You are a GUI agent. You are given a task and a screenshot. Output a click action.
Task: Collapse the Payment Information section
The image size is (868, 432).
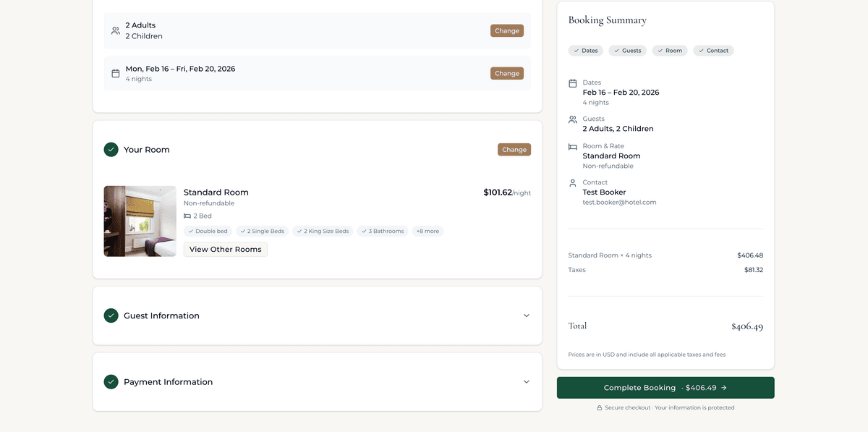point(527,381)
